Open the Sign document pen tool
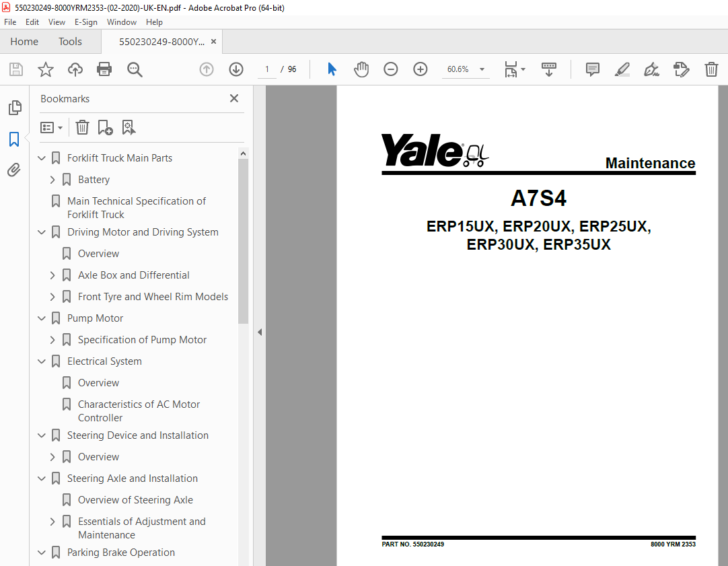728x566 pixels. [x=651, y=69]
